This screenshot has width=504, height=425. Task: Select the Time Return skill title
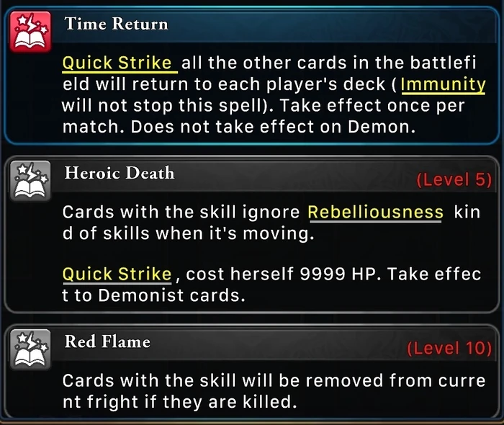coord(117,24)
